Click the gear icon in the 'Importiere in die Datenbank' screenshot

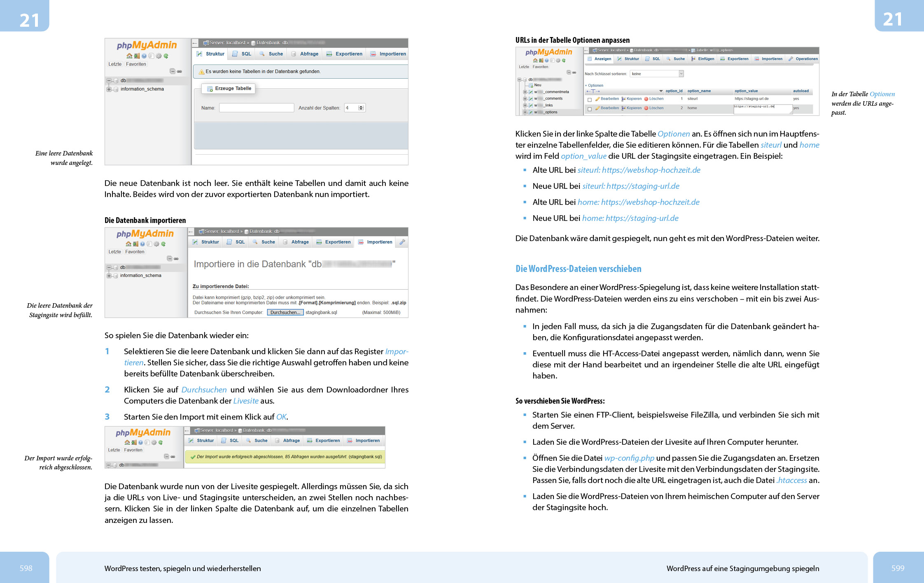156,244
